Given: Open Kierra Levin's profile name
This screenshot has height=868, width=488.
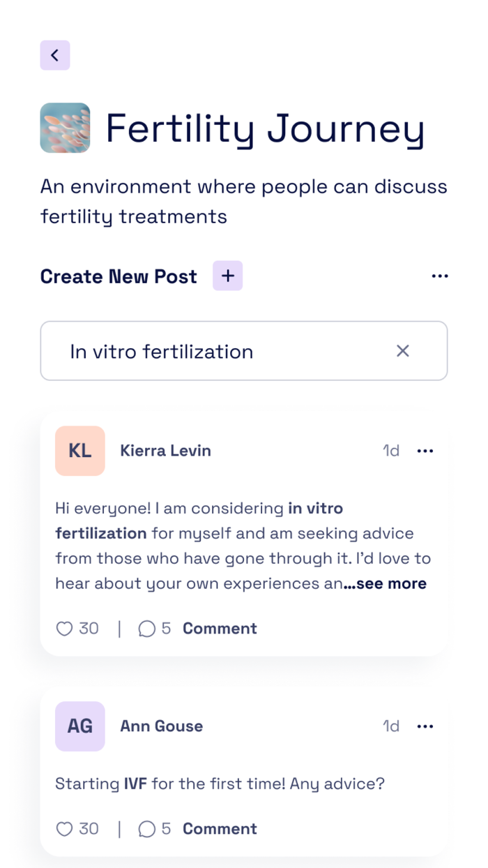Looking at the screenshot, I should [165, 451].
